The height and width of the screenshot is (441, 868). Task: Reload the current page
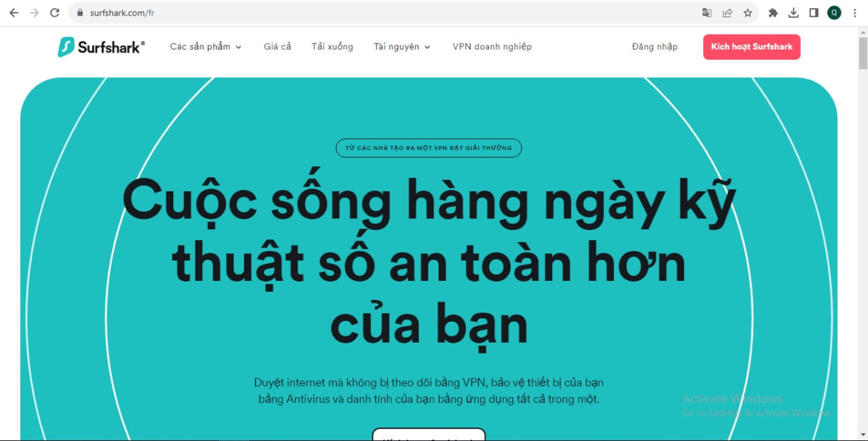(x=55, y=13)
